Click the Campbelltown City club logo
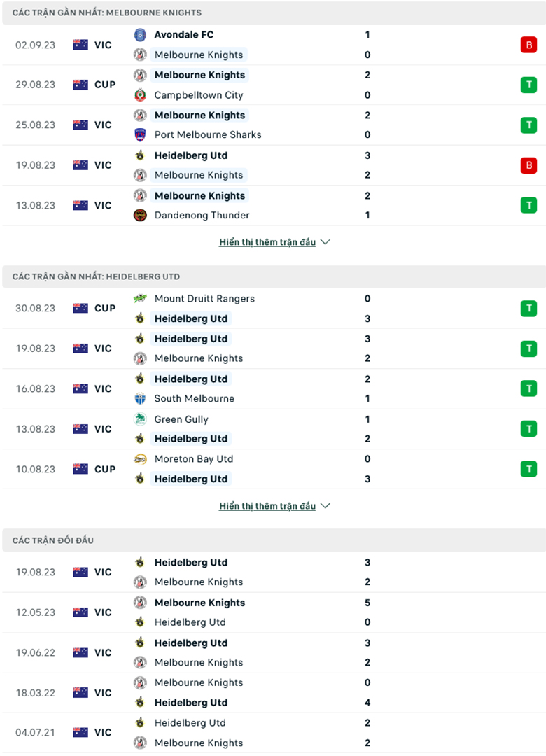The image size is (546, 756). (x=140, y=95)
